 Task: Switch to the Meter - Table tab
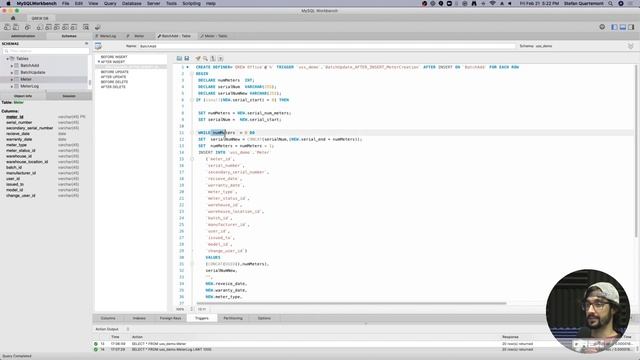tap(213, 36)
